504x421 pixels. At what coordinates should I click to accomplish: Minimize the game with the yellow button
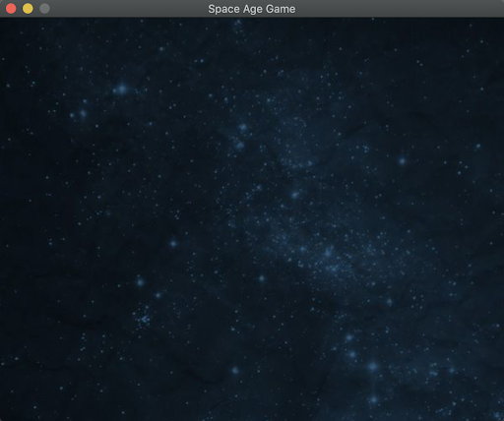28,9
